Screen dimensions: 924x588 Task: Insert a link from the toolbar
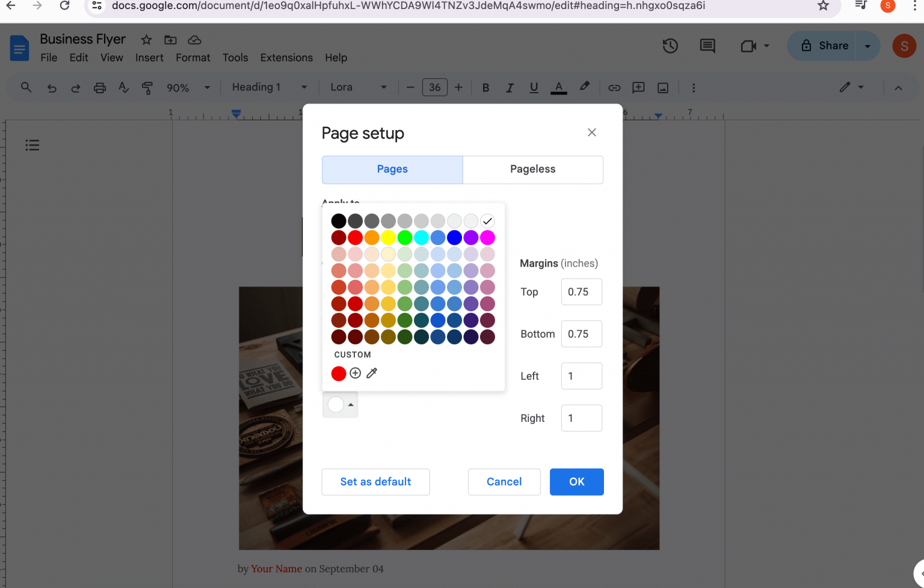(614, 88)
